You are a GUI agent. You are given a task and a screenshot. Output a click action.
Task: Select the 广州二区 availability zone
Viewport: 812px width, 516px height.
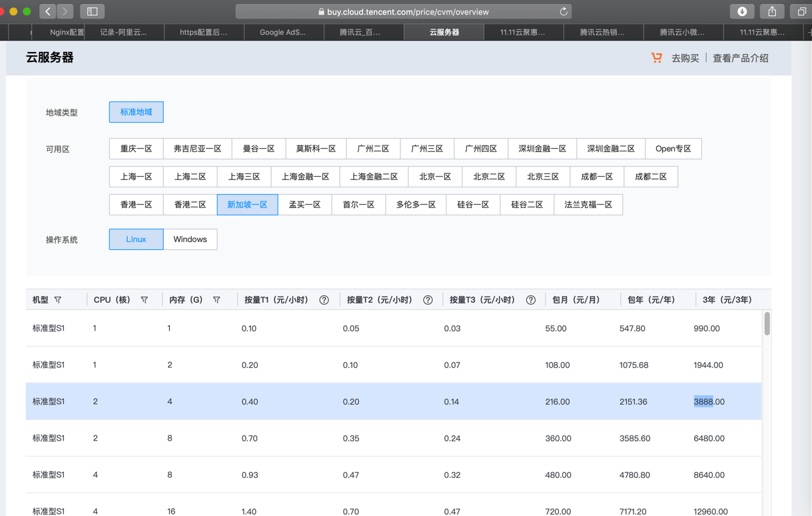pos(373,149)
